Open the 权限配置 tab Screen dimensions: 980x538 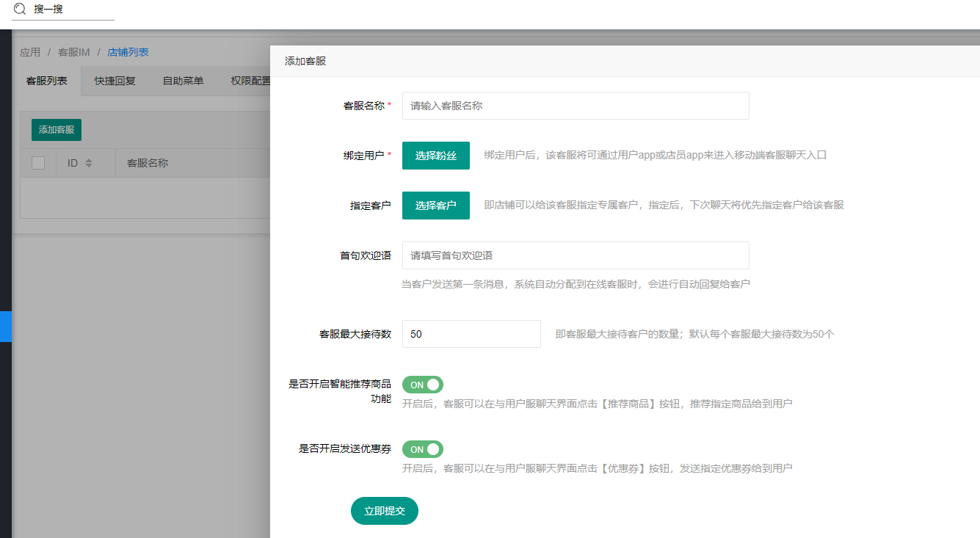tap(251, 81)
